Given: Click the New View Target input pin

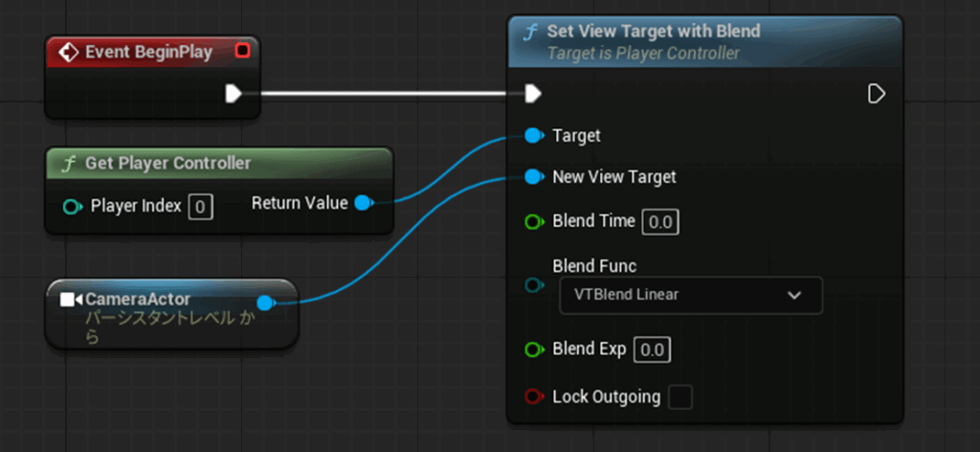Looking at the screenshot, I should point(533,177).
